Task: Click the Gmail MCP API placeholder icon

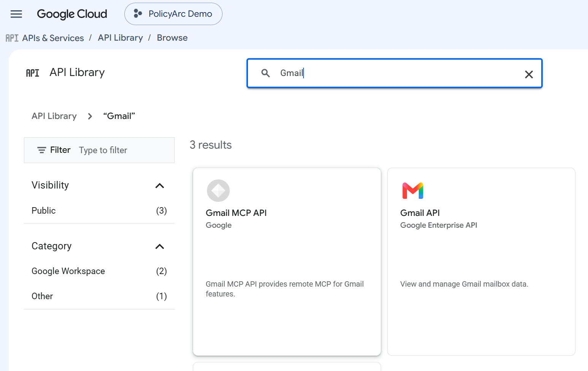Action: click(x=218, y=190)
